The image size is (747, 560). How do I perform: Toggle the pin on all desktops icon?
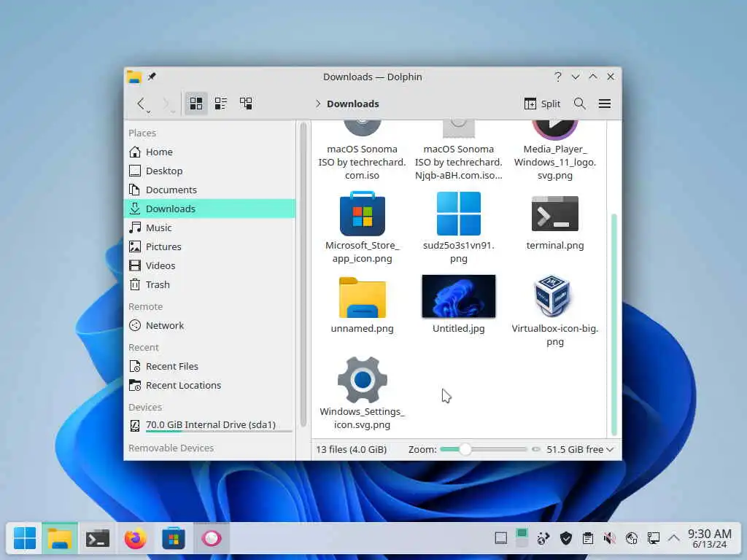point(152,76)
